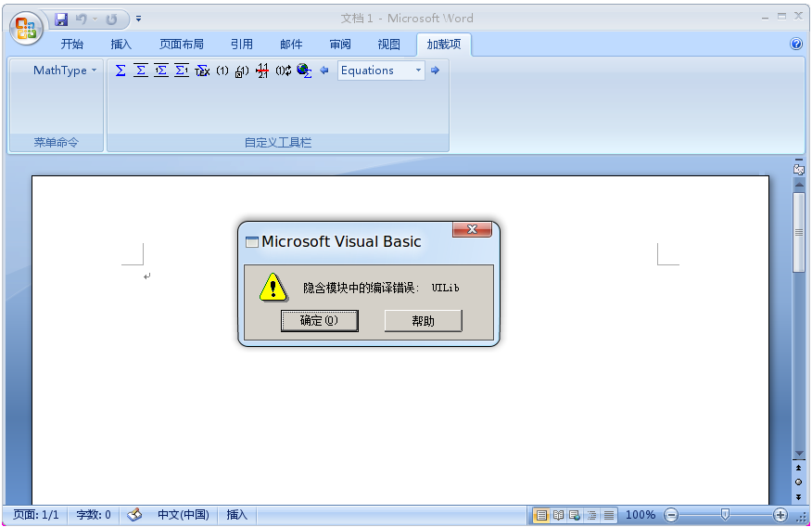Open the Office Button menu
The height and width of the screenshot is (527, 812).
click(26, 28)
